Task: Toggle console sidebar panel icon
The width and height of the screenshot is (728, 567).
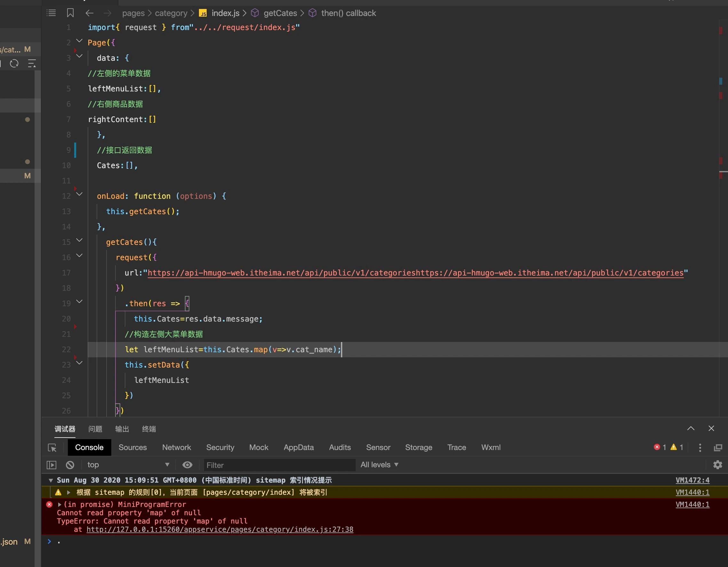Action: point(51,465)
